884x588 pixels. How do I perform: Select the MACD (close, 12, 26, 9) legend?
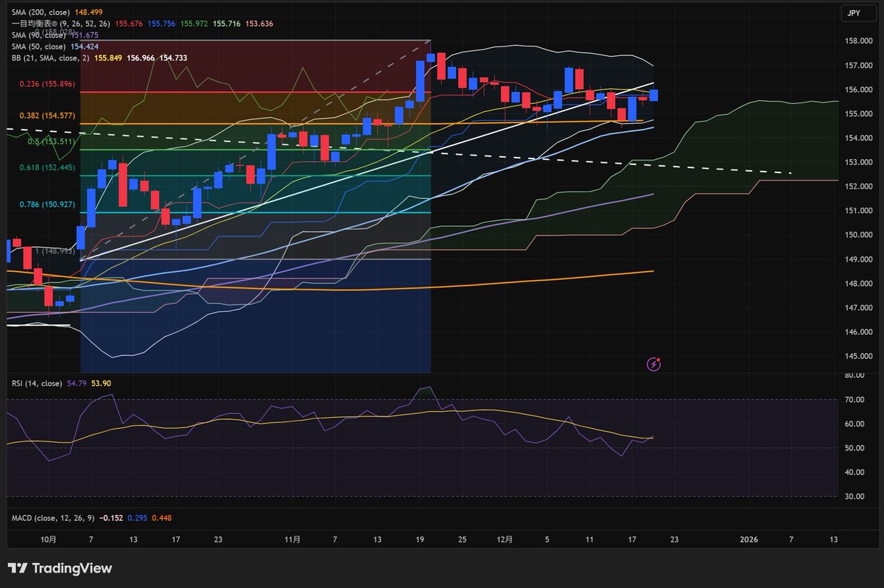coord(55,518)
